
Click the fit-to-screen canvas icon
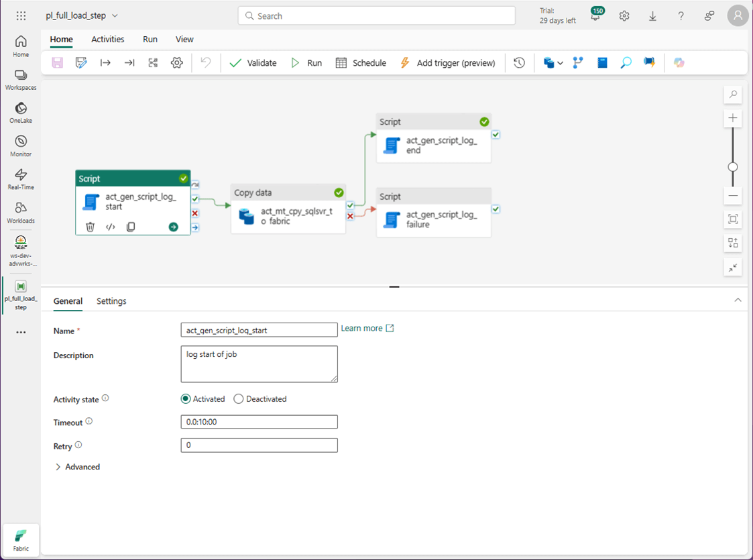[x=733, y=219]
